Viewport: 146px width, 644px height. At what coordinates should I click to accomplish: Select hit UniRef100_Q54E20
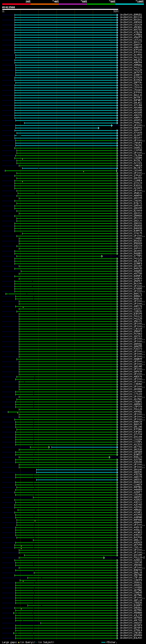point(131,193)
